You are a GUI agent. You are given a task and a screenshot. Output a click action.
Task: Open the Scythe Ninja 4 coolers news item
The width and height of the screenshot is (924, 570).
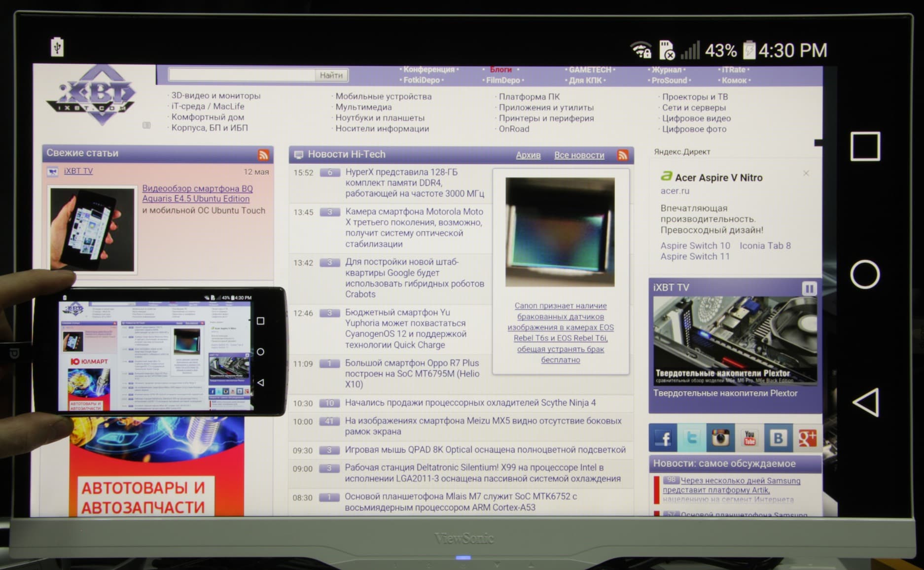click(x=470, y=403)
